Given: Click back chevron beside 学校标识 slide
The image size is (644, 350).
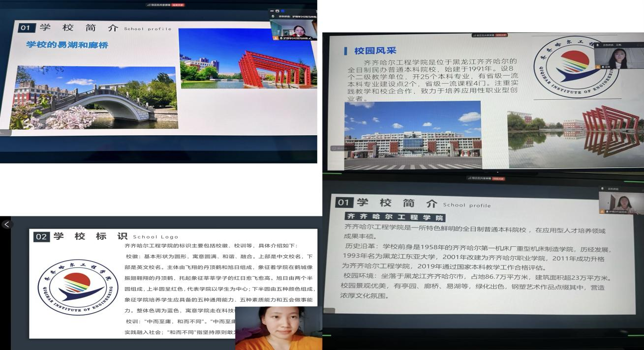Looking at the screenshot, I should coord(7,224).
